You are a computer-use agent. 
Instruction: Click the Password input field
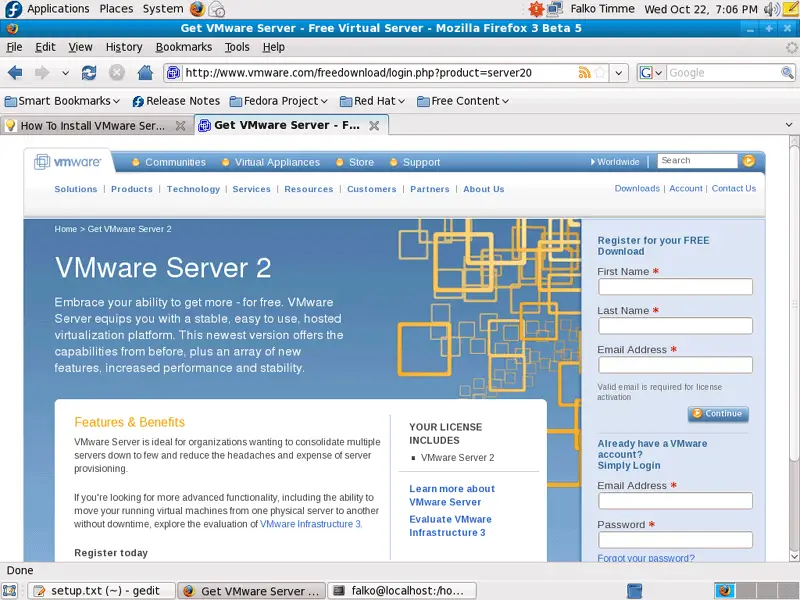point(676,540)
